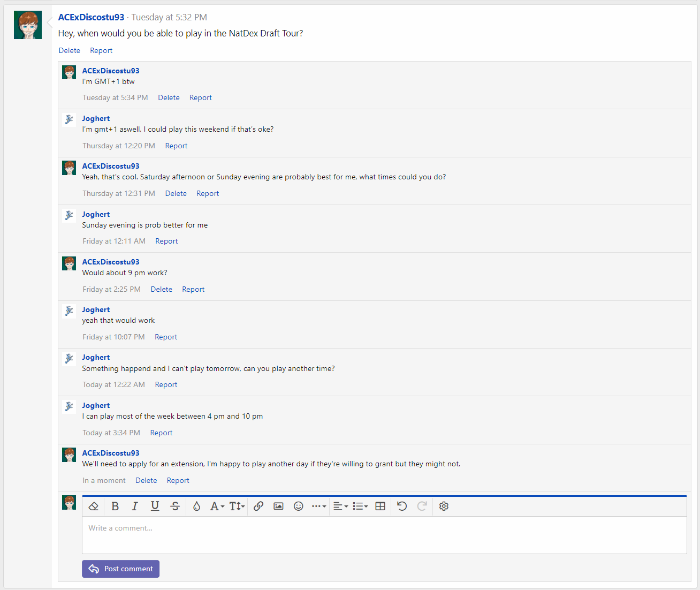Click the insert image icon
Screen dimensions: 700x590
tap(278, 506)
